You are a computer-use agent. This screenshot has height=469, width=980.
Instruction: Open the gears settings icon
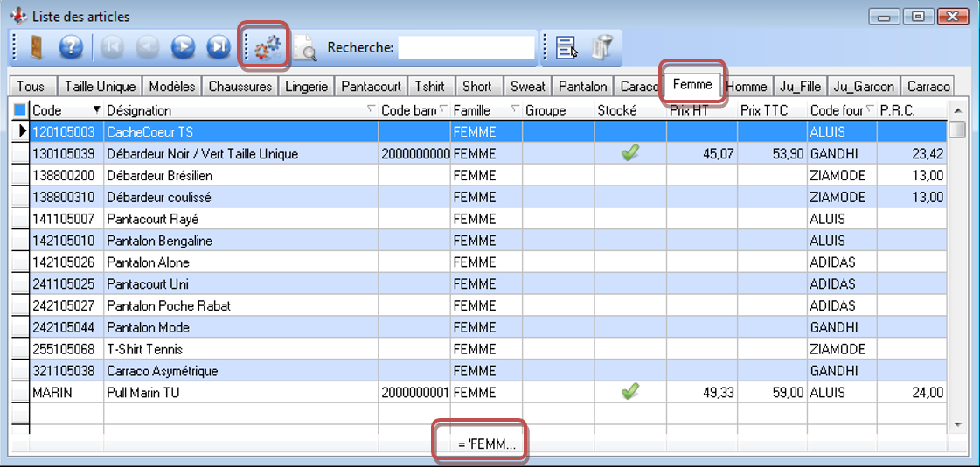pyautogui.click(x=268, y=47)
